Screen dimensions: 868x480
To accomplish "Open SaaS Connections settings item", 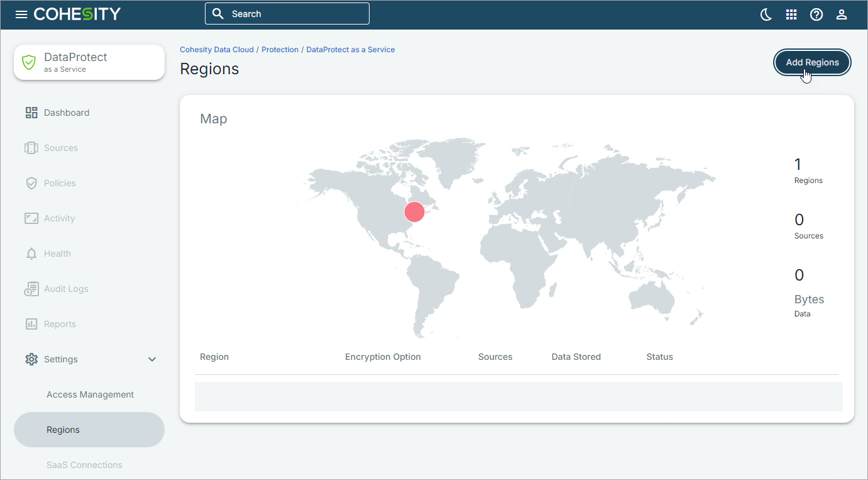I will (84, 465).
